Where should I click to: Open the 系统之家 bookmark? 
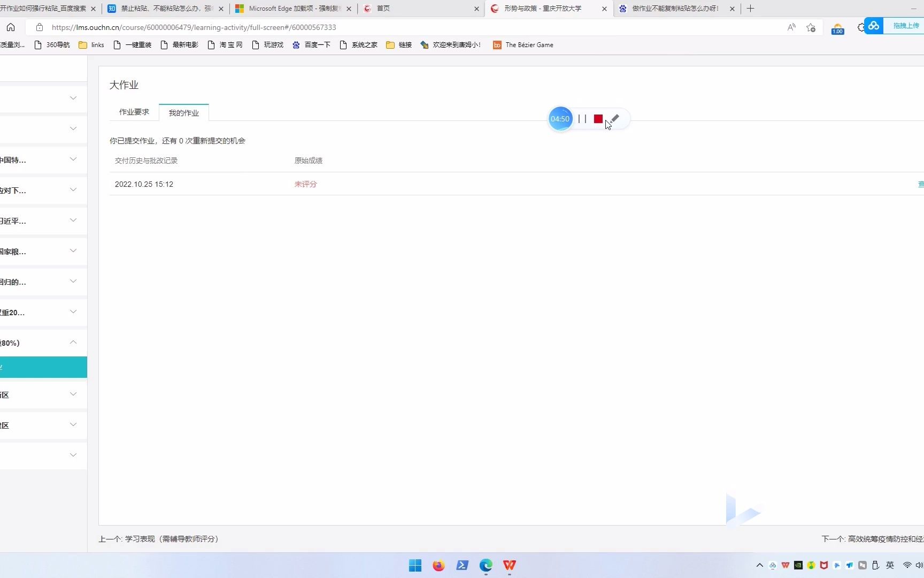click(x=359, y=45)
